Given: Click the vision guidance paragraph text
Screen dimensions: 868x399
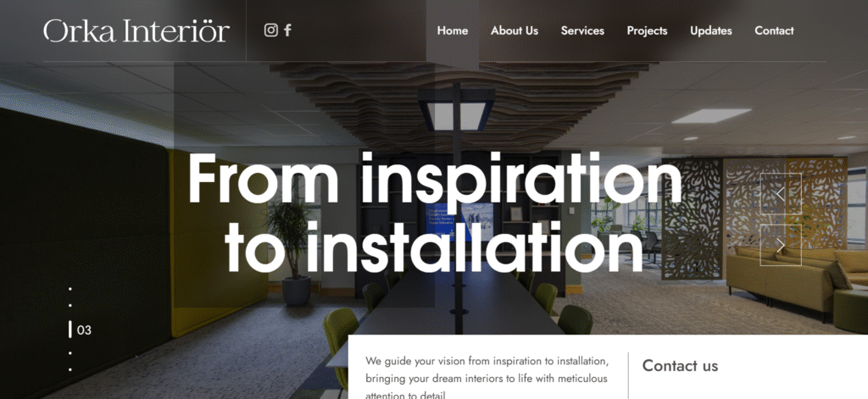Looking at the screenshot, I should click(x=487, y=379).
